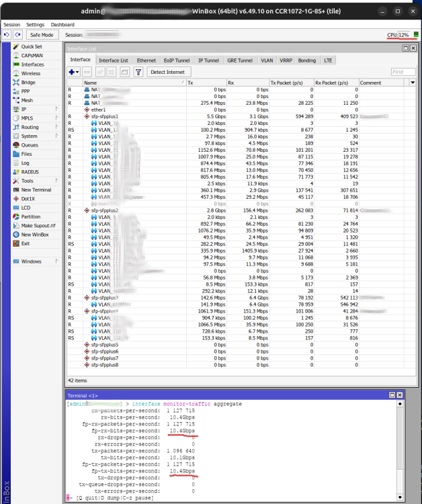Launch New Terminal from the sidebar
The image size is (422, 504).
(x=36, y=190)
